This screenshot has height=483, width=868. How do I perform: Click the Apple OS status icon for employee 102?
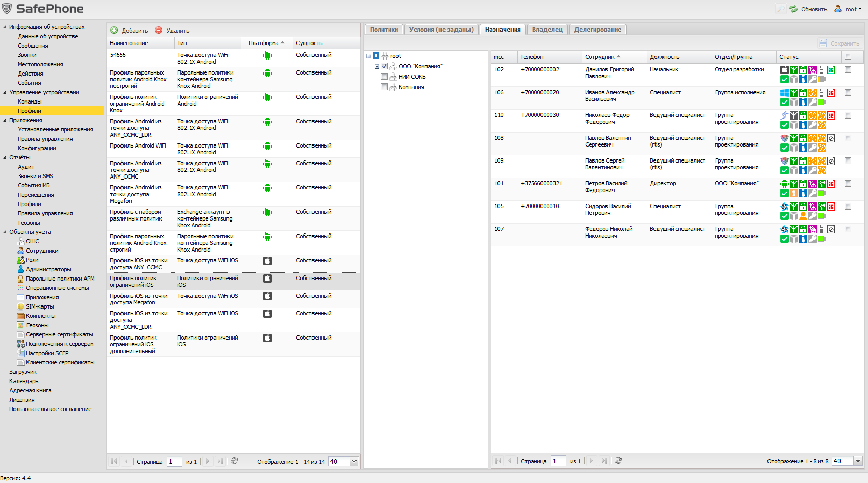(x=785, y=70)
